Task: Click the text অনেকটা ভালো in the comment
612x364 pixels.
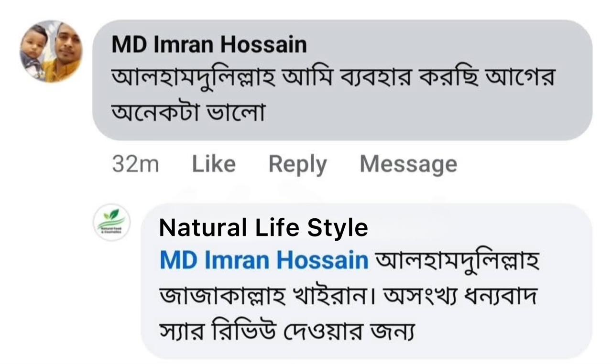Action: pyautogui.click(x=188, y=113)
